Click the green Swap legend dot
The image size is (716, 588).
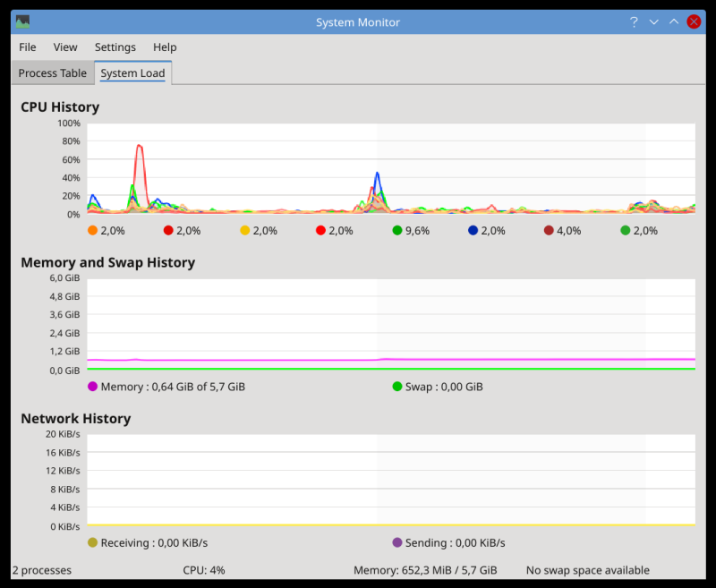click(x=396, y=387)
